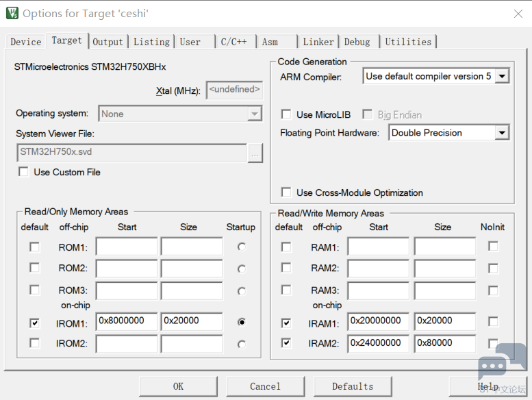This screenshot has height=400, width=532.
Task: Select ROM3 Startup radio button
Action: 242,291
